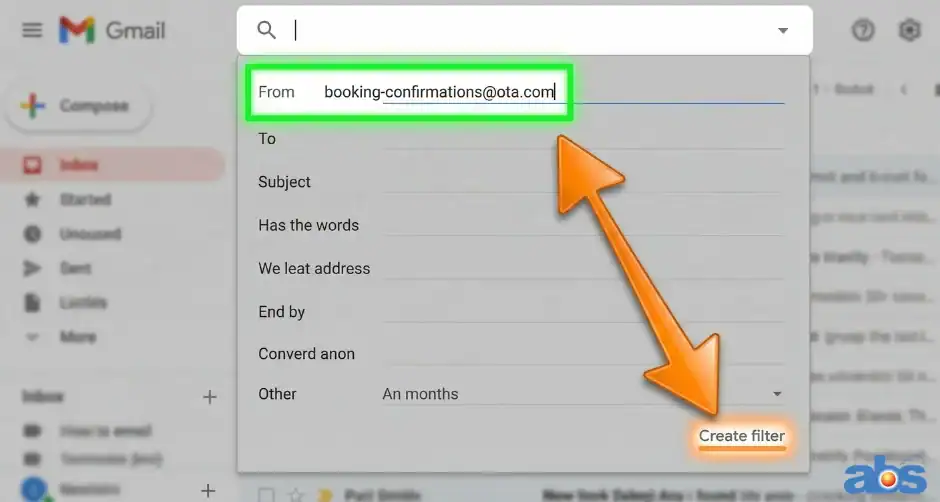The image size is (940, 502).
Task: Open the hamburger main menu
Action: (x=32, y=30)
